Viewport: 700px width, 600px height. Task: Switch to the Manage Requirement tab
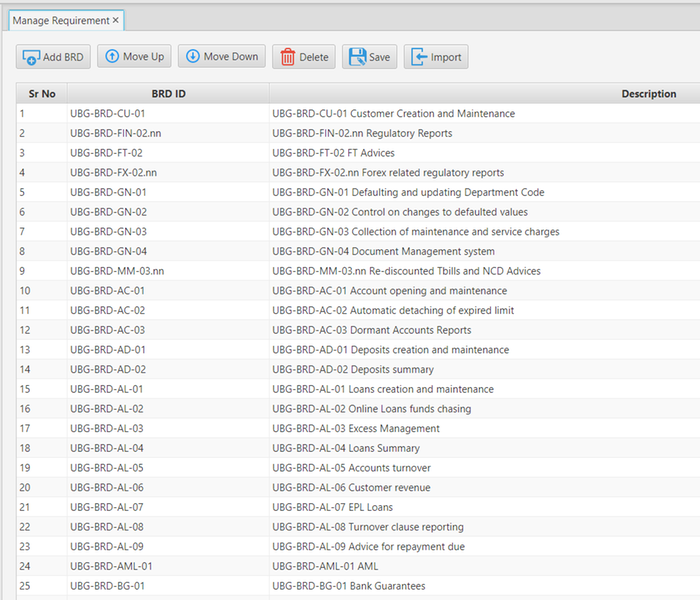(x=60, y=20)
